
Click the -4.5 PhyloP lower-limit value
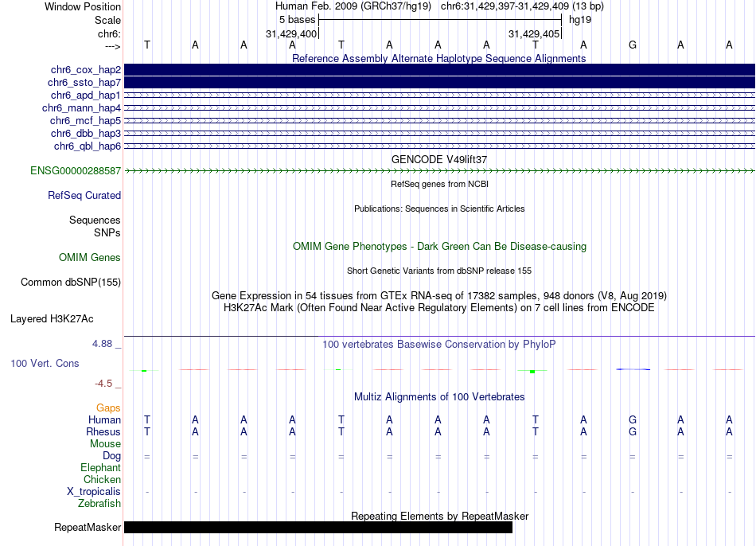pyautogui.click(x=103, y=384)
